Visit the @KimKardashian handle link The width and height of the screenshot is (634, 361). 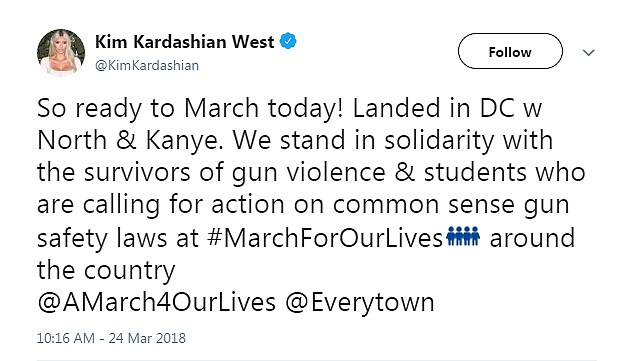pos(147,65)
